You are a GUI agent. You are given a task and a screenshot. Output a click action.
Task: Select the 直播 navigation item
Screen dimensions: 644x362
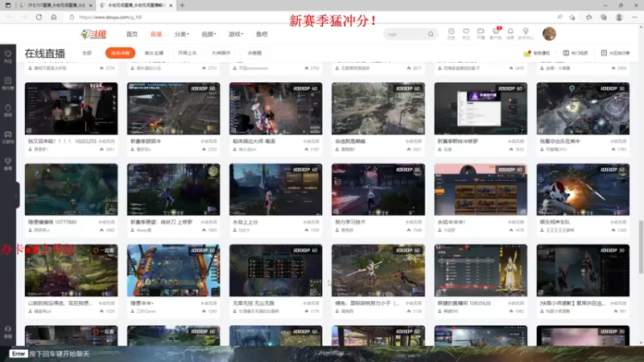click(x=156, y=34)
